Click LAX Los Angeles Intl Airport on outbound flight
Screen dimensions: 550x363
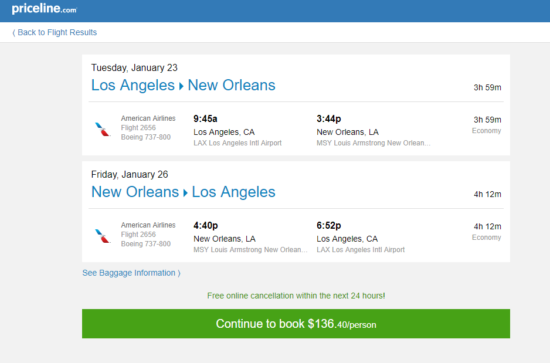click(237, 143)
